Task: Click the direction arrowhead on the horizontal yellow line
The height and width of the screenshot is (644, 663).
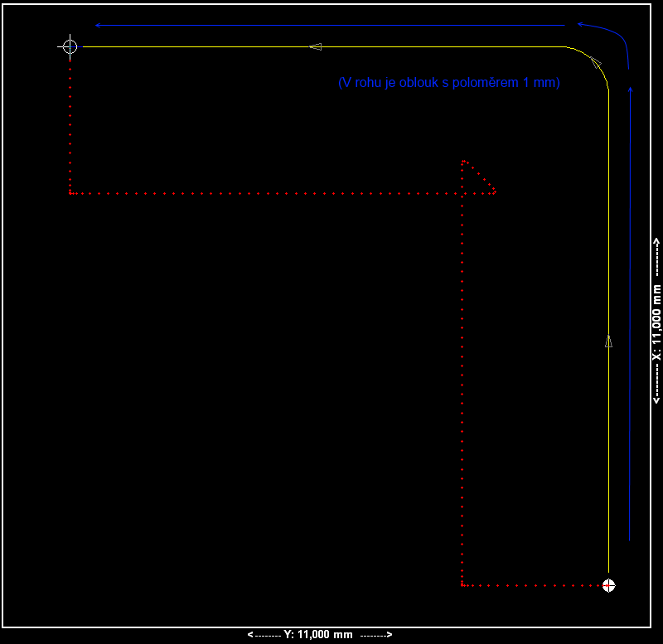Action: click(x=315, y=46)
